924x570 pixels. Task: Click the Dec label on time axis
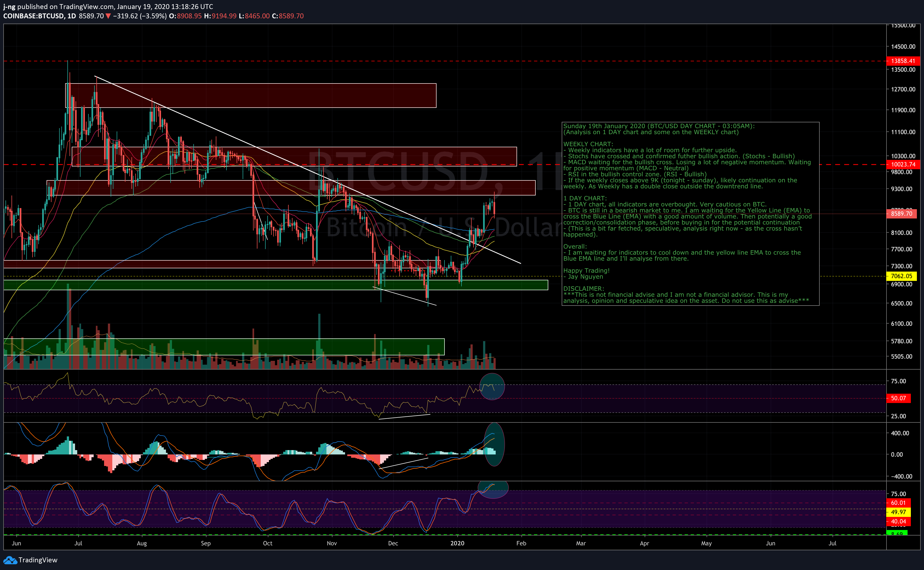point(393,544)
